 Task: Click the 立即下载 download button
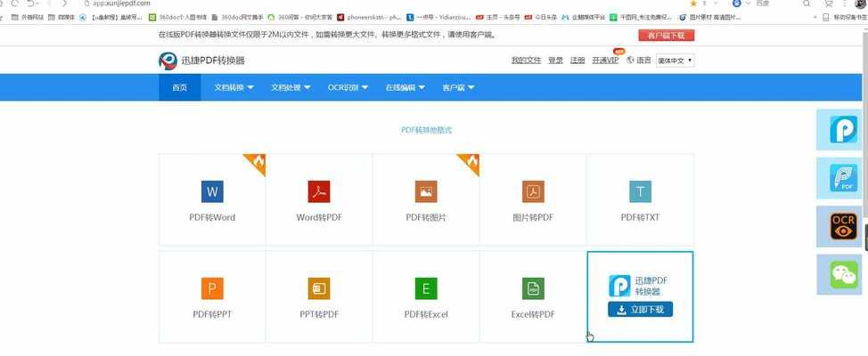(x=641, y=310)
